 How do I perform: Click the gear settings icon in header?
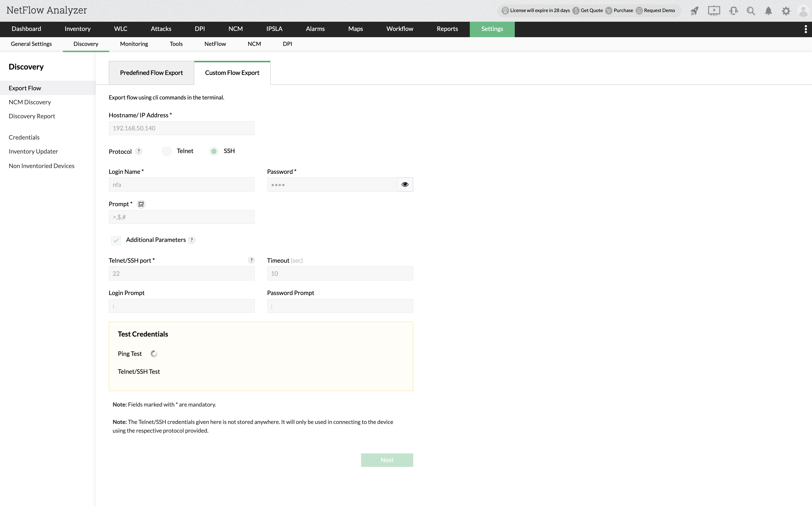[786, 11]
